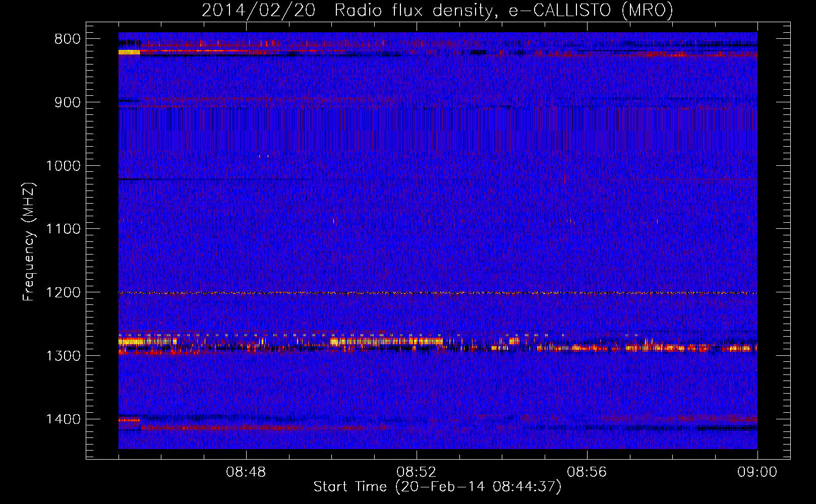
Task: Click the 'Start Time (20-Feb-14 08:44:37)' x-axis label
Action: [437, 487]
